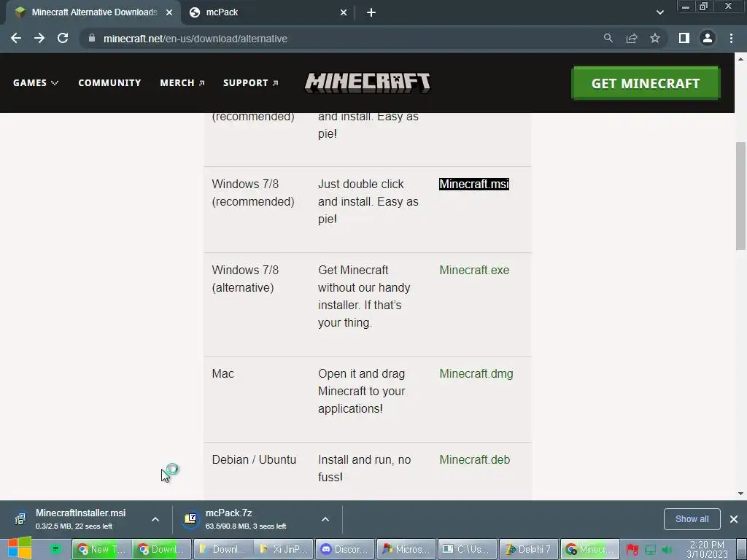Expand the GAMES menu
The image size is (747, 560).
point(36,83)
